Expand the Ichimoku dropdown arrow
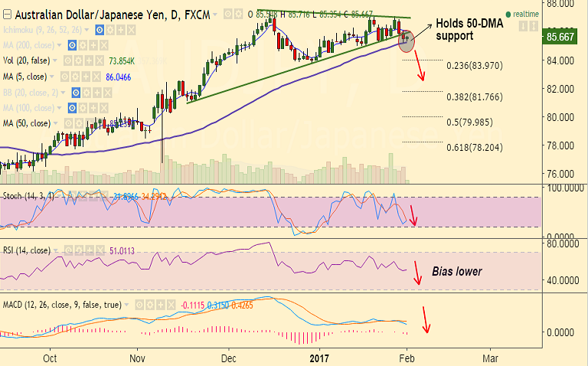Viewport: 588px width, 366px height. click(x=87, y=30)
